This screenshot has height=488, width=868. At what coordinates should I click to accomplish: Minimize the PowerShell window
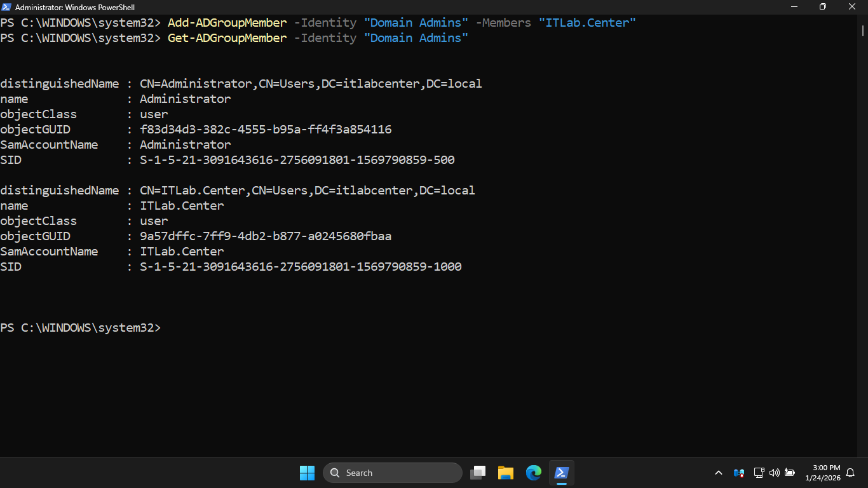point(794,7)
